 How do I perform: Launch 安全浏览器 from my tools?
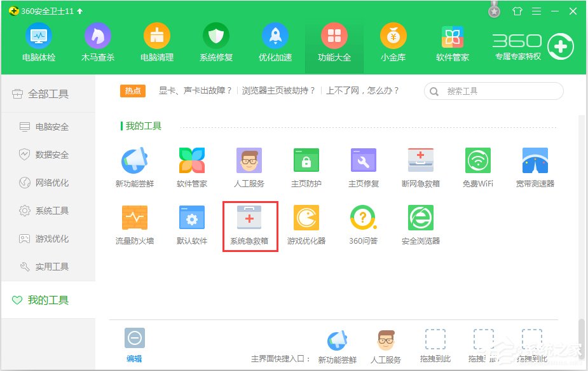coord(420,218)
